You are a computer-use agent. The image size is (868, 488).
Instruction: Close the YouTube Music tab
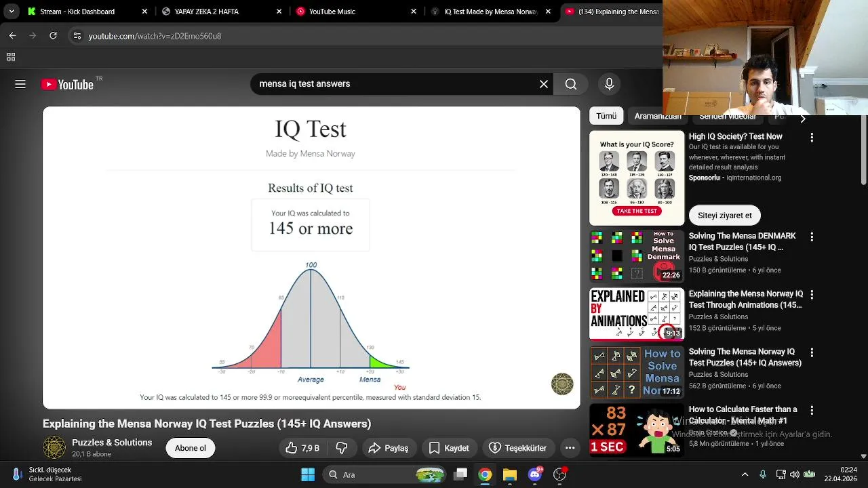point(414,12)
